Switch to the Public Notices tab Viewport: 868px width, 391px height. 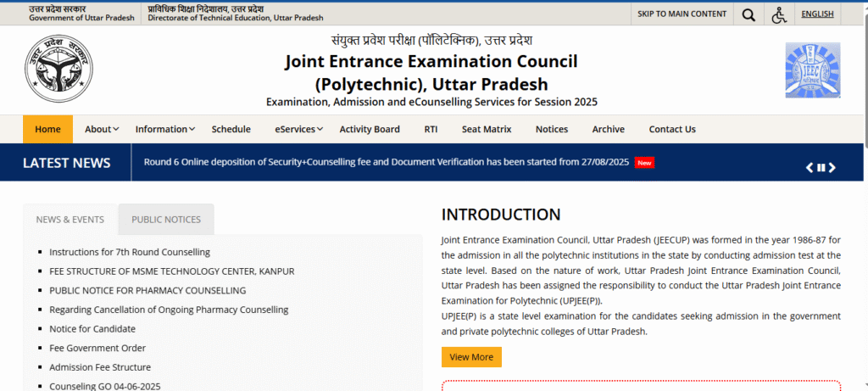coord(166,220)
